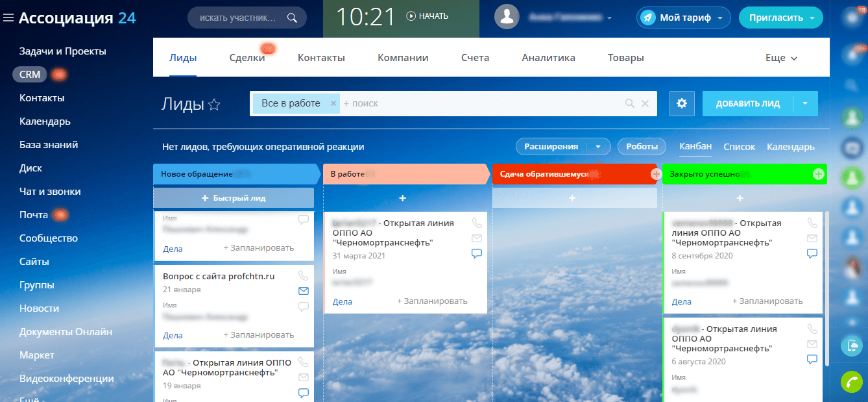Screen dimensions: 868x402
Task: Click phone icon on 8 сентября 2020 lead
Action: (812, 223)
